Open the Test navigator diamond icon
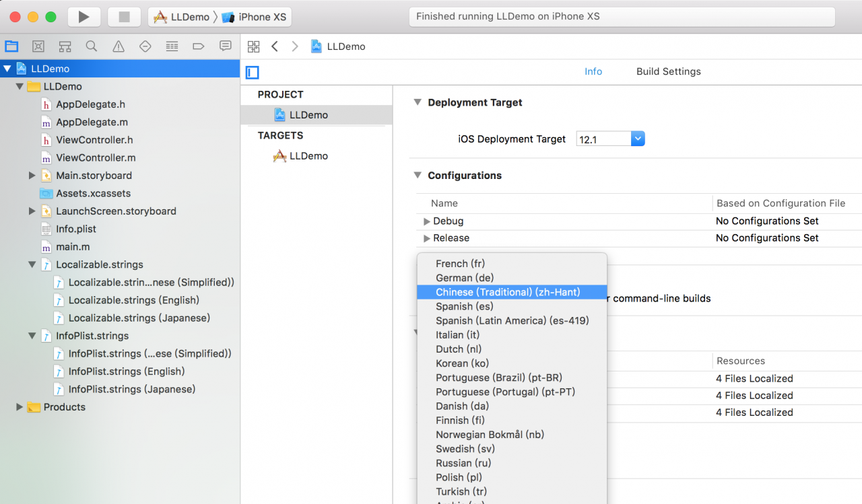Viewport: 862px width, 504px height. pos(145,46)
